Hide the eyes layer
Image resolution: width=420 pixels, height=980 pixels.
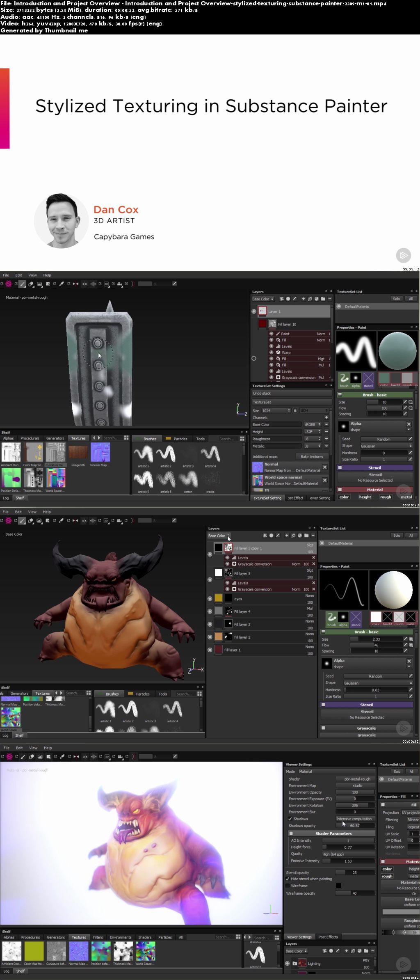click(210, 598)
